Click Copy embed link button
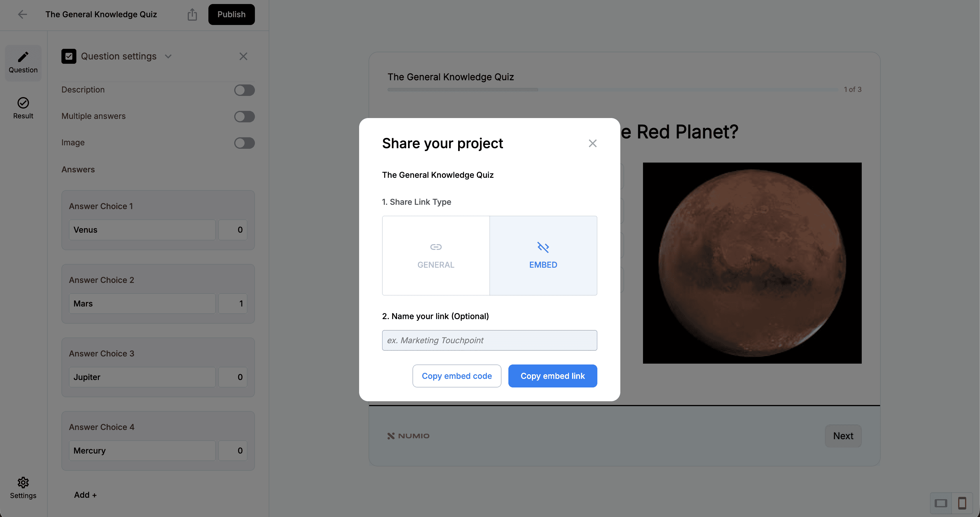980x517 pixels. (x=552, y=376)
